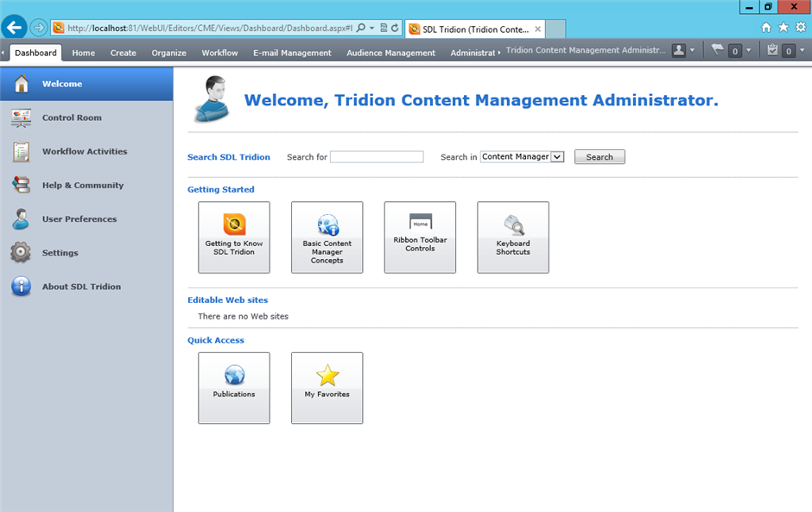Expand the user profile dropdown arrow
Screen dimensions: 812x512
click(x=693, y=51)
